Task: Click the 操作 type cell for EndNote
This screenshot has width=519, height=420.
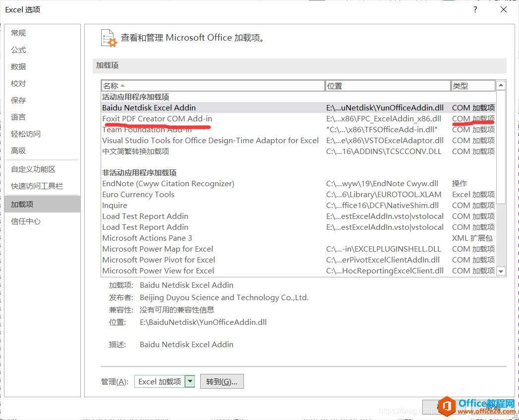Action: pyautogui.click(x=460, y=184)
